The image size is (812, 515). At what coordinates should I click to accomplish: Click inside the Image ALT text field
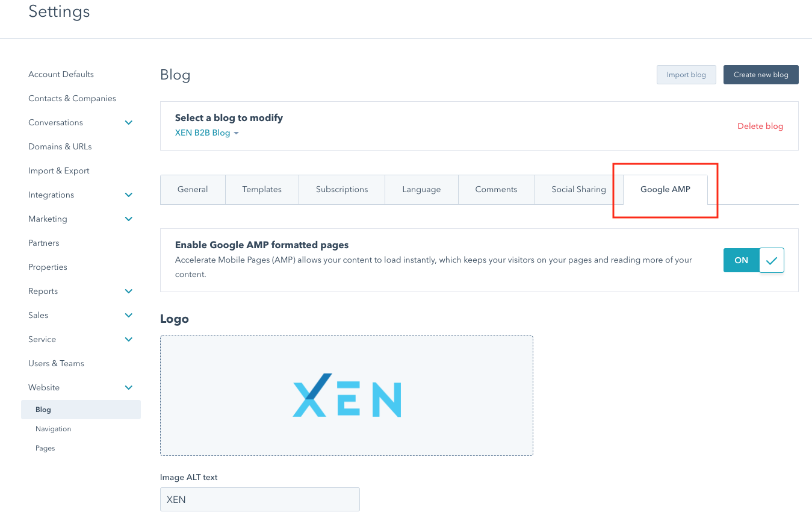pyautogui.click(x=259, y=499)
